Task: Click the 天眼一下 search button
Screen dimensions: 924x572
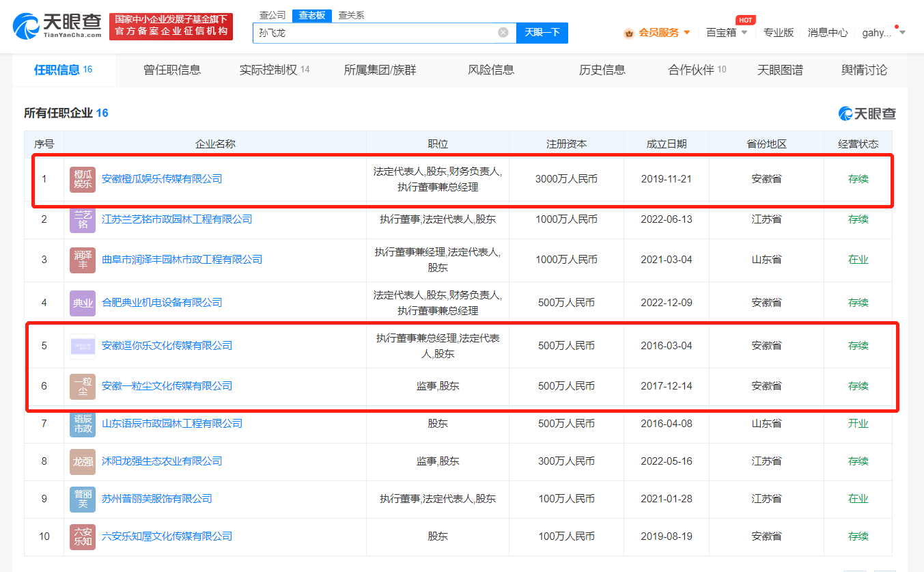Action: point(542,33)
